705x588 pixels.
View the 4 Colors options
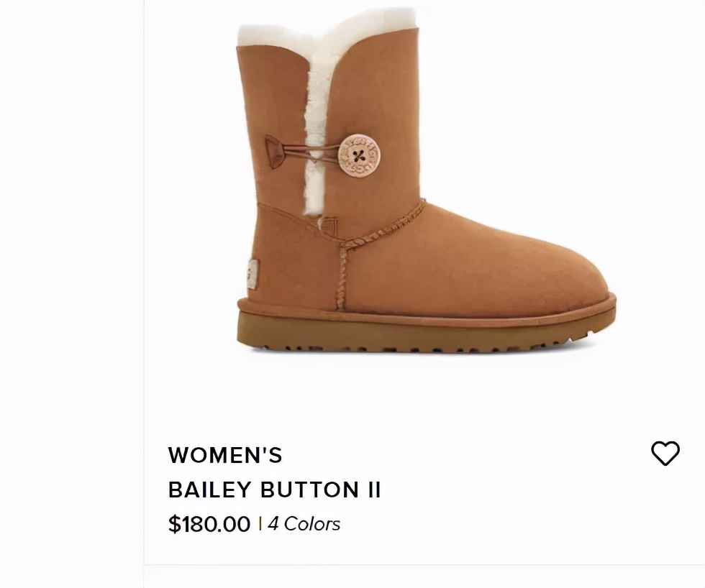[304, 524]
